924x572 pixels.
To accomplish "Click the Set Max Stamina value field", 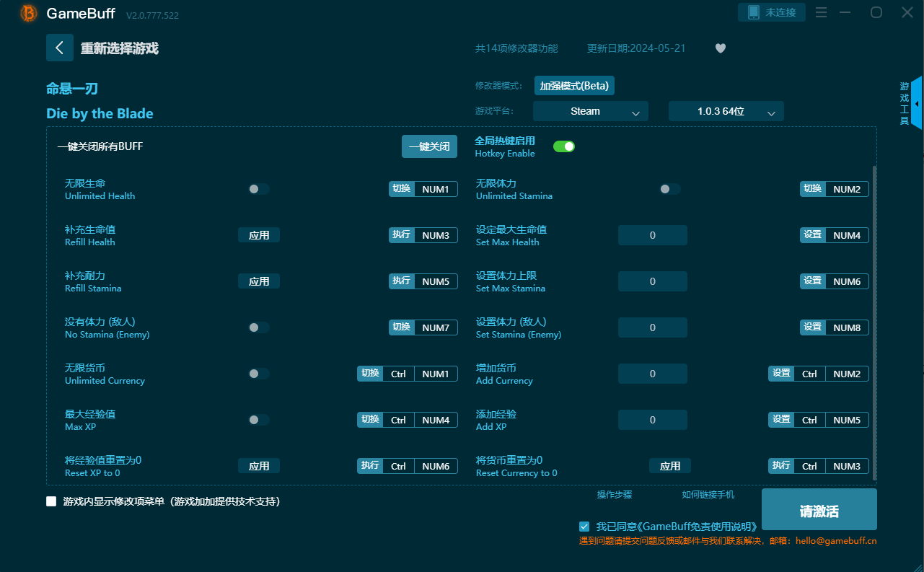I will [x=653, y=281].
